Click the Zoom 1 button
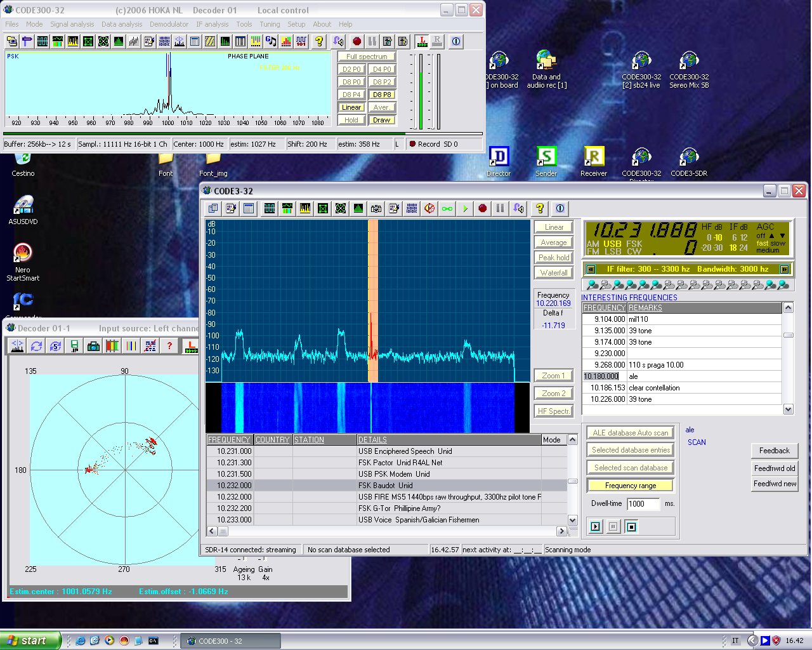The width and height of the screenshot is (812, 650). click(x=554, y=376)
